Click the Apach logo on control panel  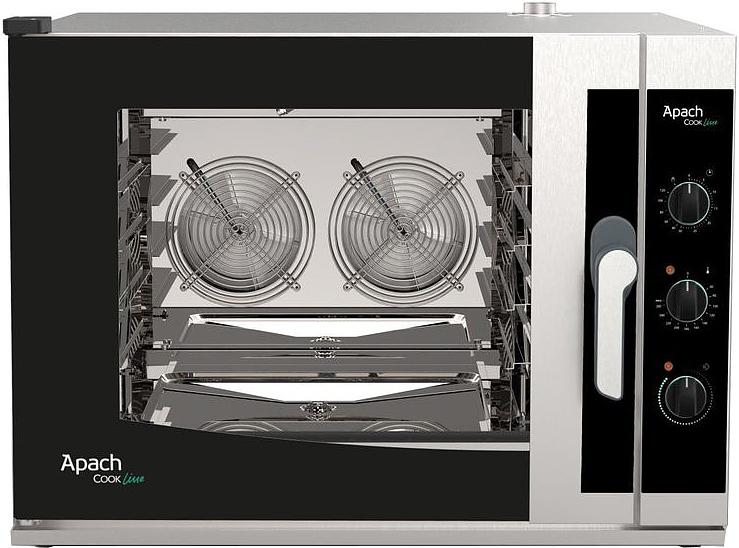click(x=690, y=116)
